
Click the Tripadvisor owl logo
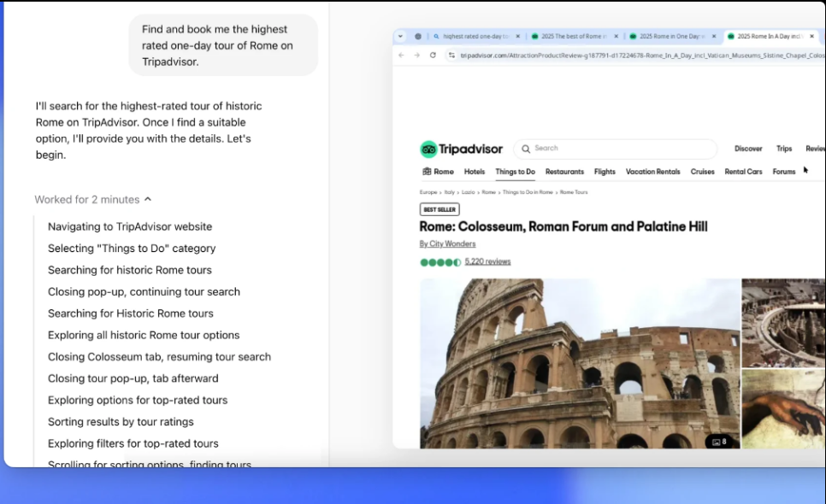(x=428, y=149)
